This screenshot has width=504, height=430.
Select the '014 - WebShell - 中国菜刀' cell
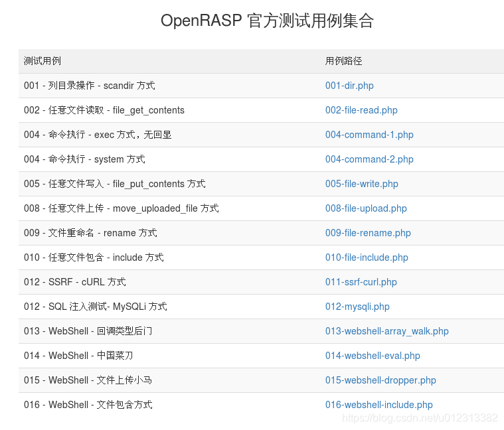(169, 356)
